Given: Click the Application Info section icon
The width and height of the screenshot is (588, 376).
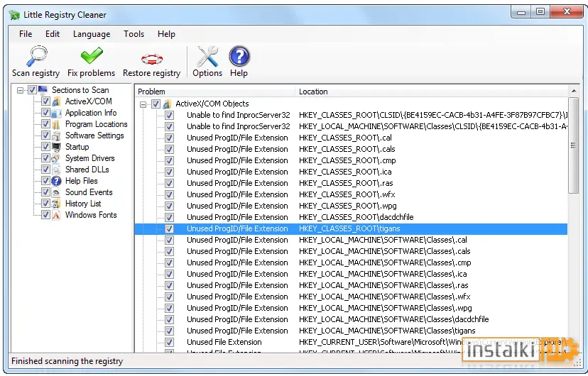Looking at the screenshot, I should pyautogui.click(x=56, y=113).
